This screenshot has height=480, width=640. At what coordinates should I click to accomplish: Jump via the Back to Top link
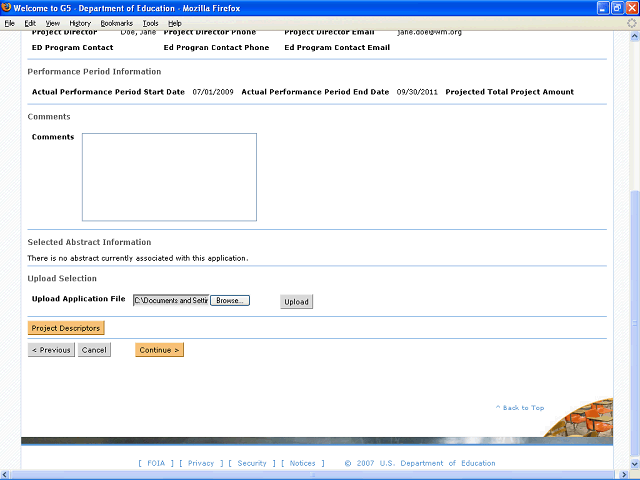coord(520,408)
